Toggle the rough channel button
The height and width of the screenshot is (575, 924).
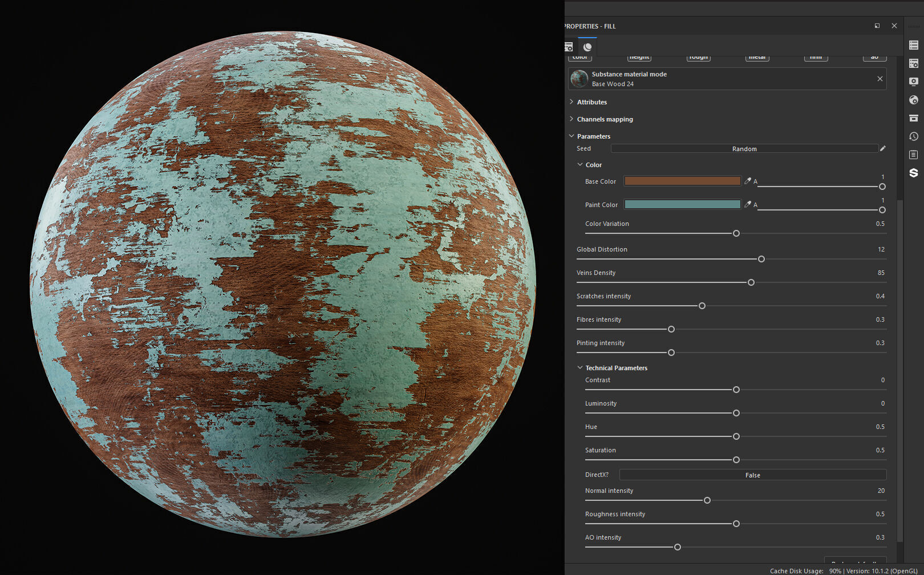[698, 58]
